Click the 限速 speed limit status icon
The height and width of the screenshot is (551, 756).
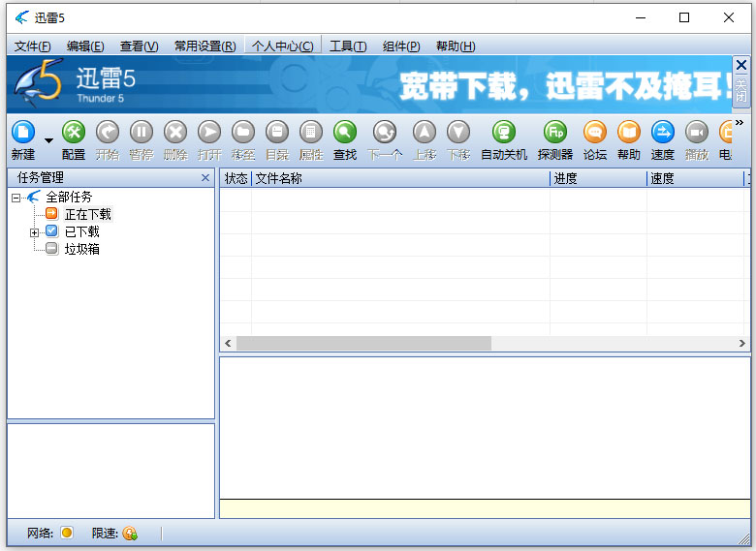(x=130, y=534)
